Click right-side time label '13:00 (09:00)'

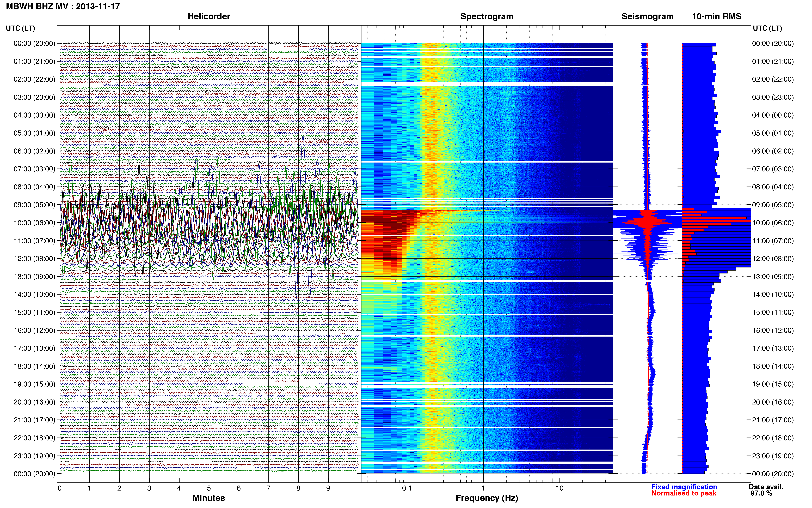pos(773,277)
